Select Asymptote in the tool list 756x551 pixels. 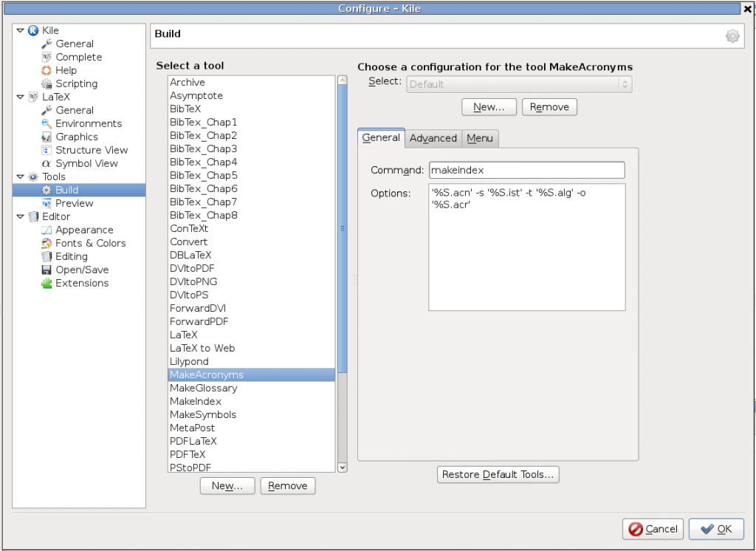(251, 95)
